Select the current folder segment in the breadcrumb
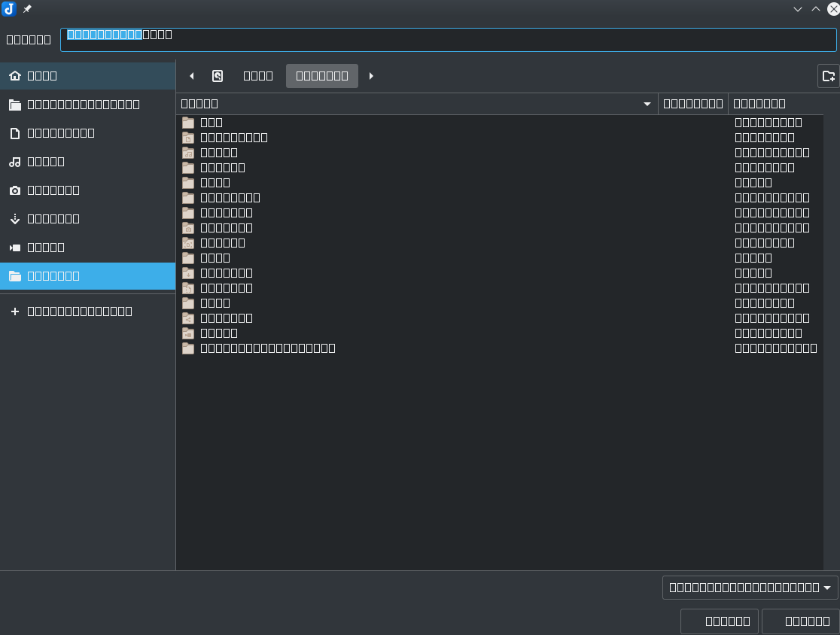Viewport: 840px width, 635px height. (321, 75)
